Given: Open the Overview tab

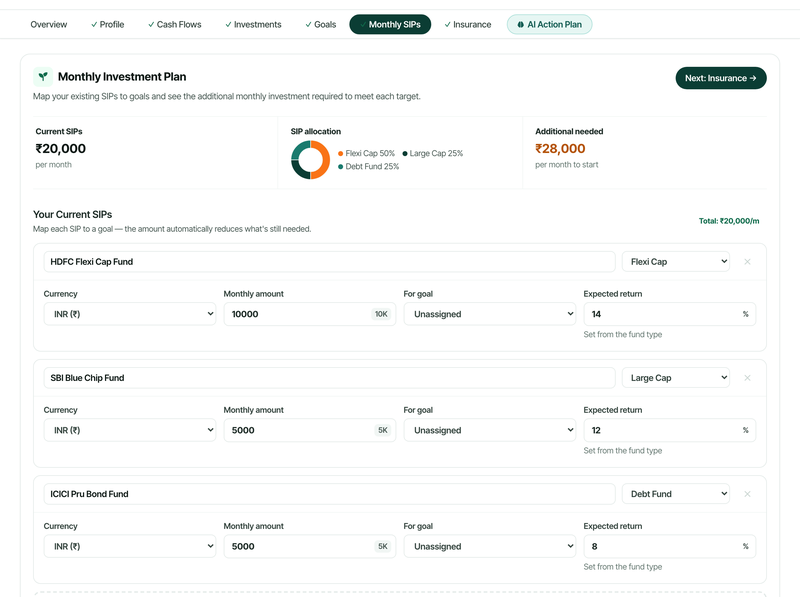Looking at the screenshot, I should tap(48, 24).
